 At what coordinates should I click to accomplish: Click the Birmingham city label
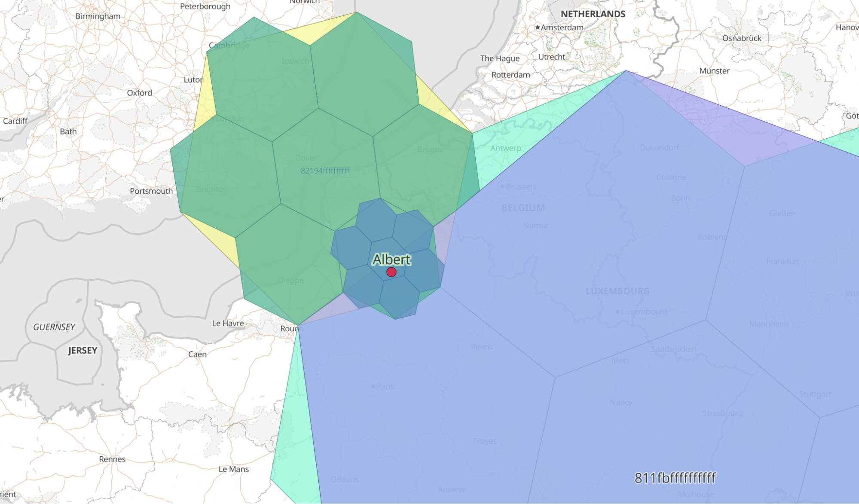pos(98,16)
